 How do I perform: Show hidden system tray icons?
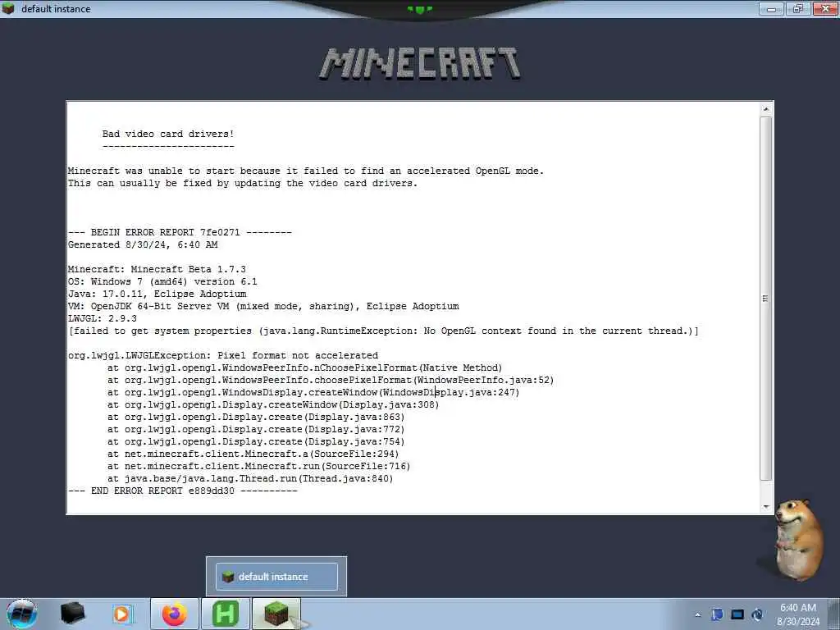(x=697, y=614)
